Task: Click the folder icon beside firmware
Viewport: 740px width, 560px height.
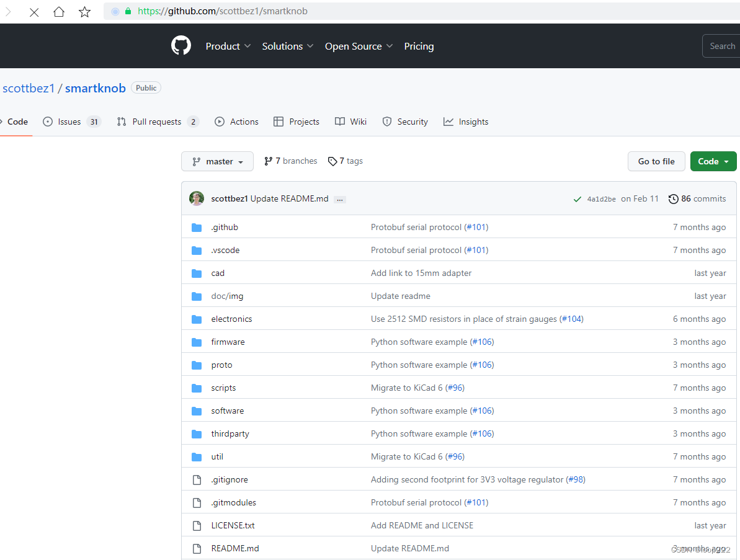Action: tap(197, 342)
